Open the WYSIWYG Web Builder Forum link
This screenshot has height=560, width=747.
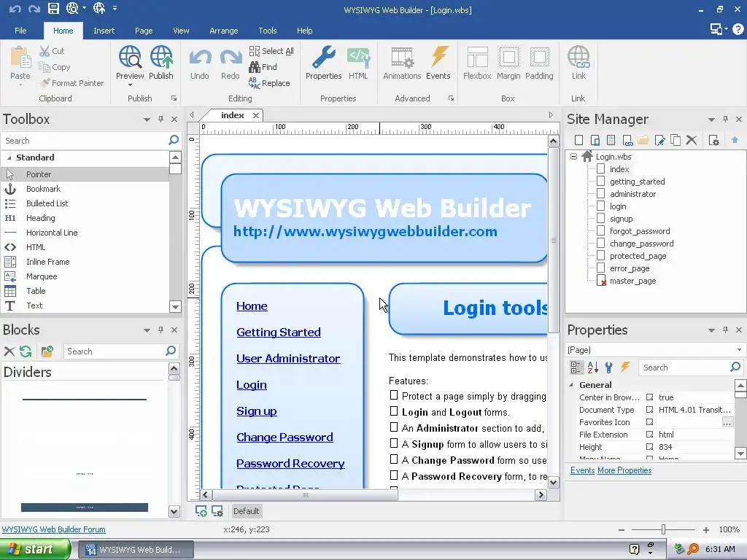click(54, 529)
